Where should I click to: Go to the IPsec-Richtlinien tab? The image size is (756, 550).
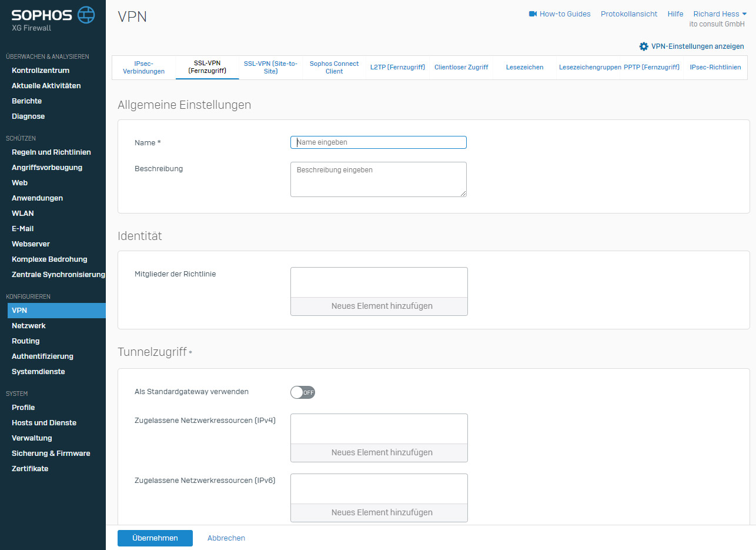715,67
